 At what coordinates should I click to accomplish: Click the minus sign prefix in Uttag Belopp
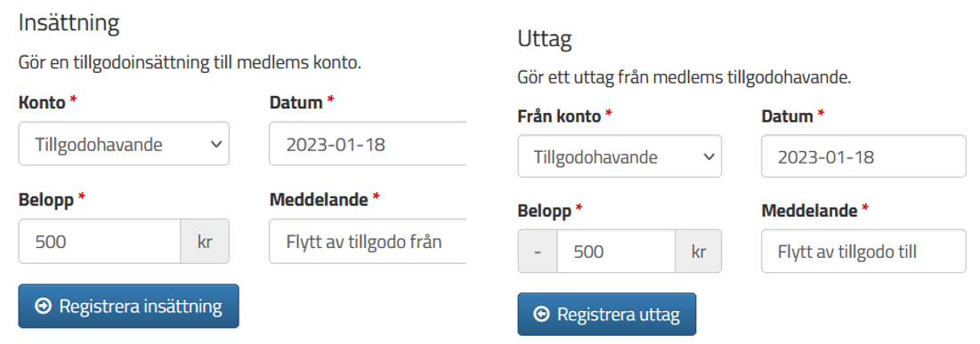pos(538,252)
